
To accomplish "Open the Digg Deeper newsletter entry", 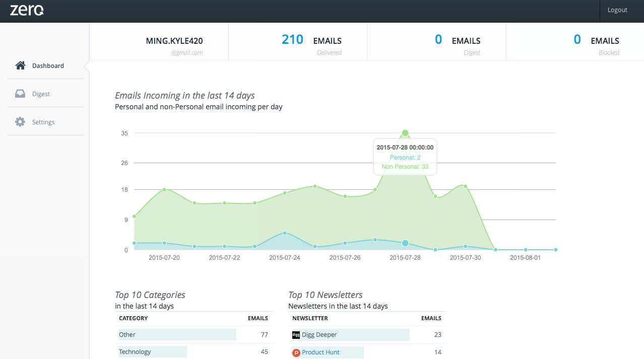I will pyautogui.click(x=319, y=335).
